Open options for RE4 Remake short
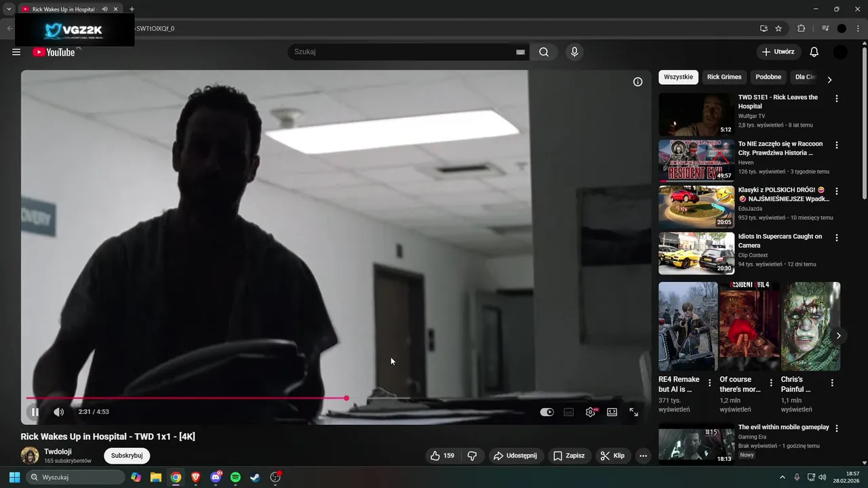 (710, 383)
